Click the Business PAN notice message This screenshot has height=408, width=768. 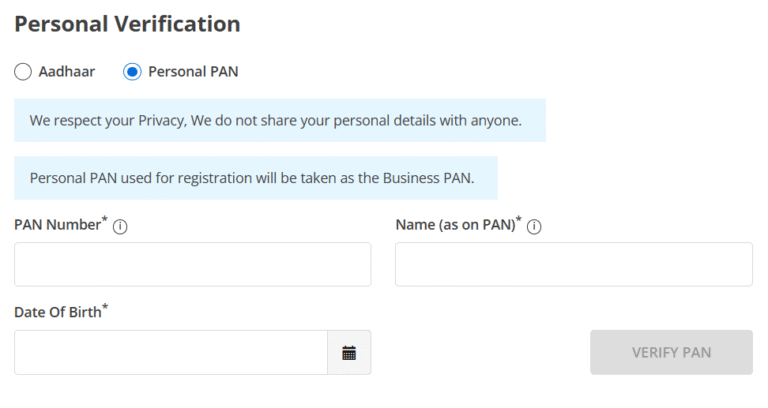255,178
